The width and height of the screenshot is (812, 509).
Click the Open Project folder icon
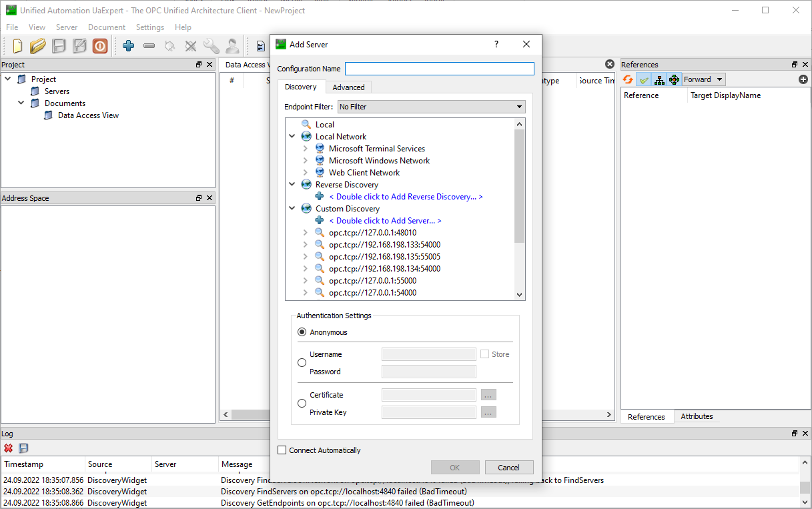pyautogui.click(x=38, y=46)
